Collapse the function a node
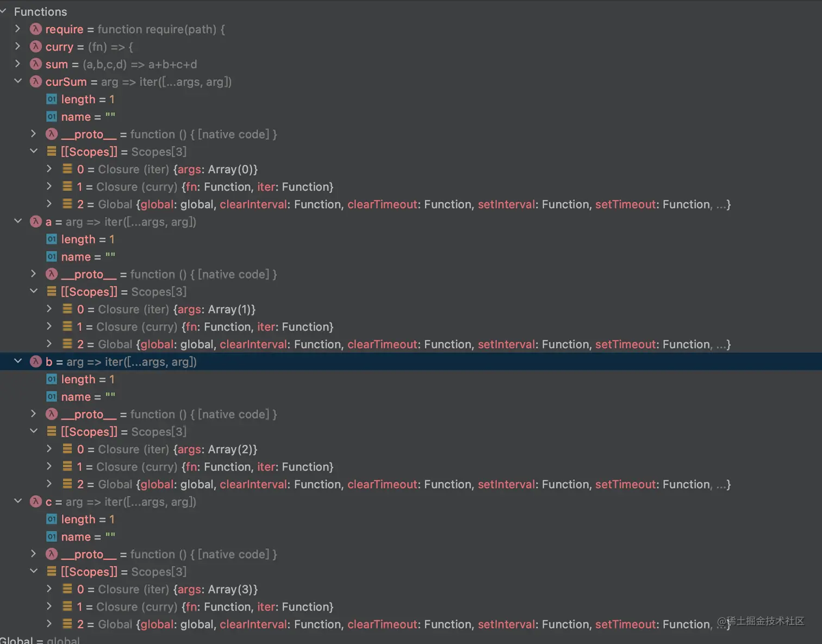Viewport: 822px width, 644px height. click(18, 222)
